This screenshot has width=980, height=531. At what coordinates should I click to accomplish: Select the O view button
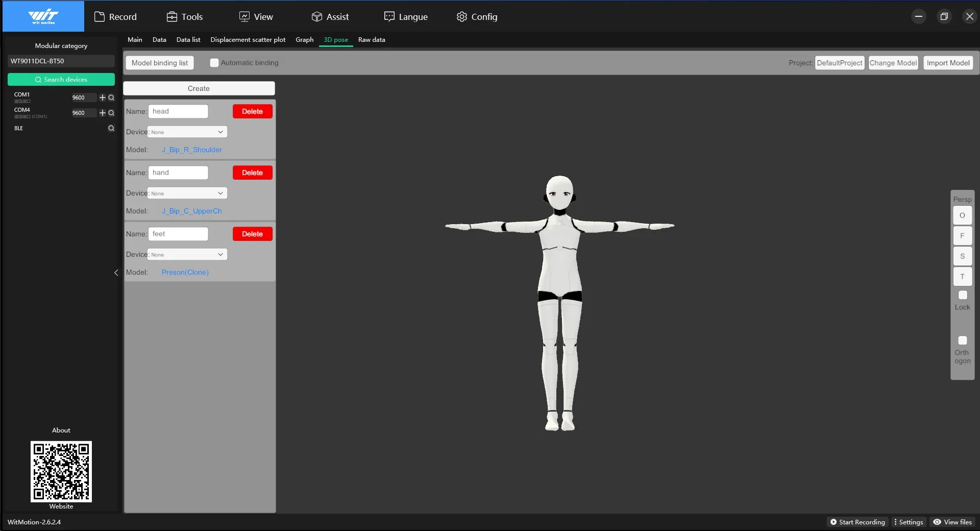[x=962, y=215]
